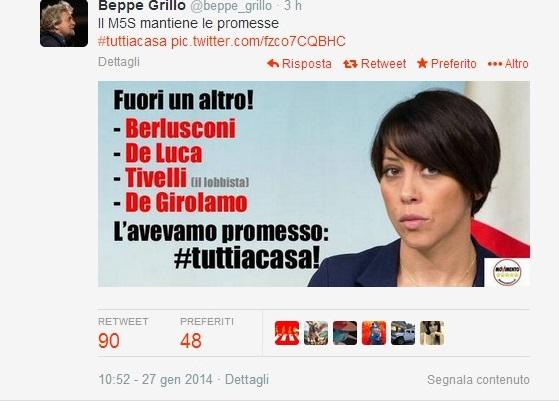Expand the Dettagli link under tweet text
559x401 pixels.
pyautogui.click(x=119, y=62)
